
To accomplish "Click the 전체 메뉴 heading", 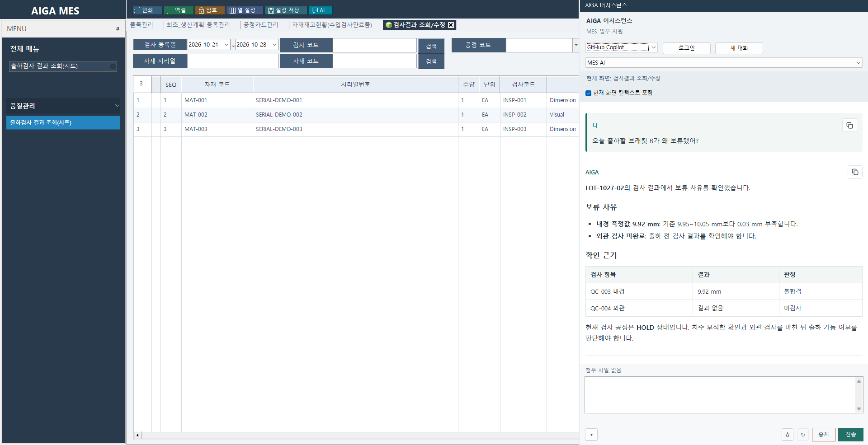I will pyautogui.click(x=24, y=49).
